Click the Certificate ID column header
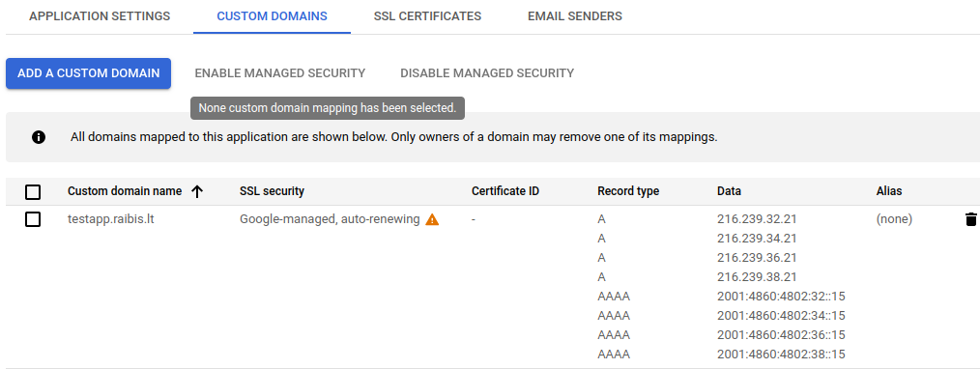The width and height of the screenshot is (980, 369). 505,191
